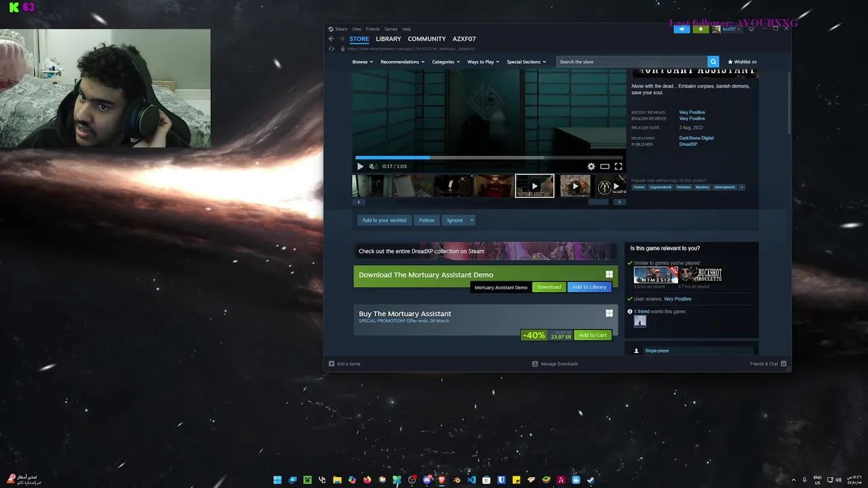Open the Azxf07 account dropdown

click(727, 29)
